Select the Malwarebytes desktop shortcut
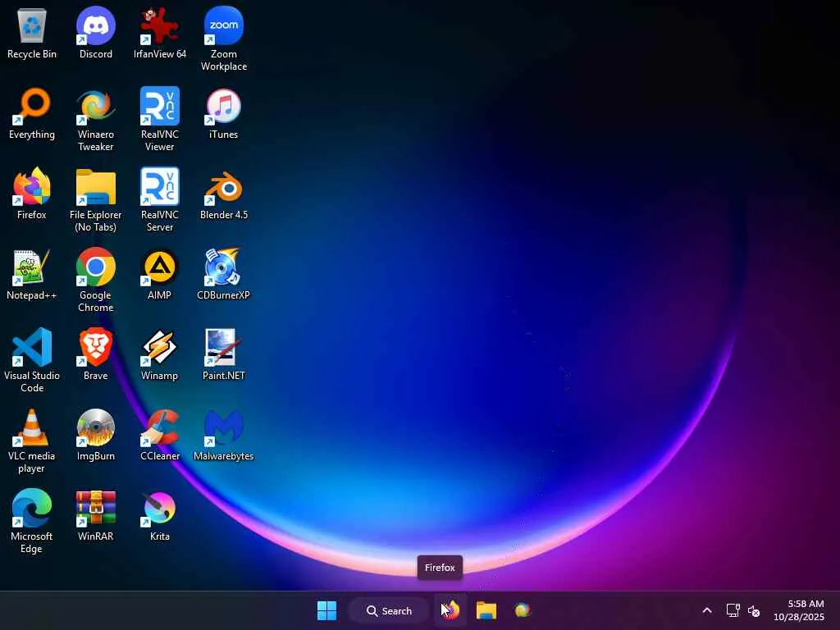The height and width of the screenshot is (630, 840). [224, 435]
